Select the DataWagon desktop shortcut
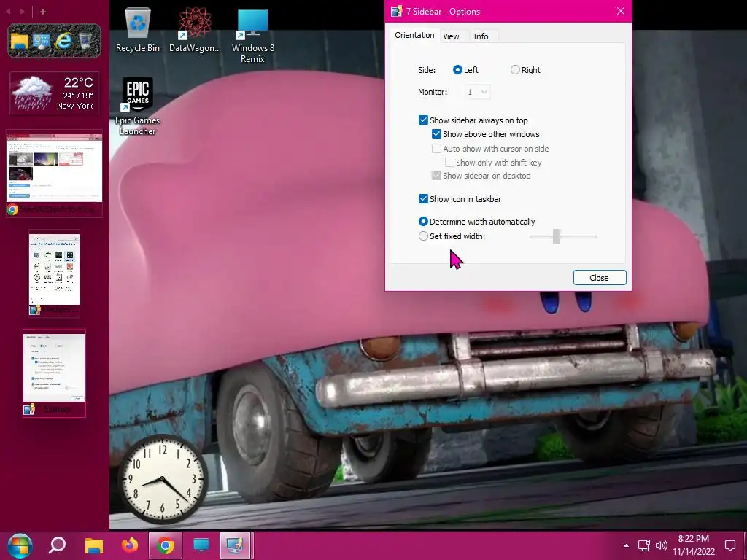Image resolution: width=747 pixels, height=560 pixels. (196, 30)
